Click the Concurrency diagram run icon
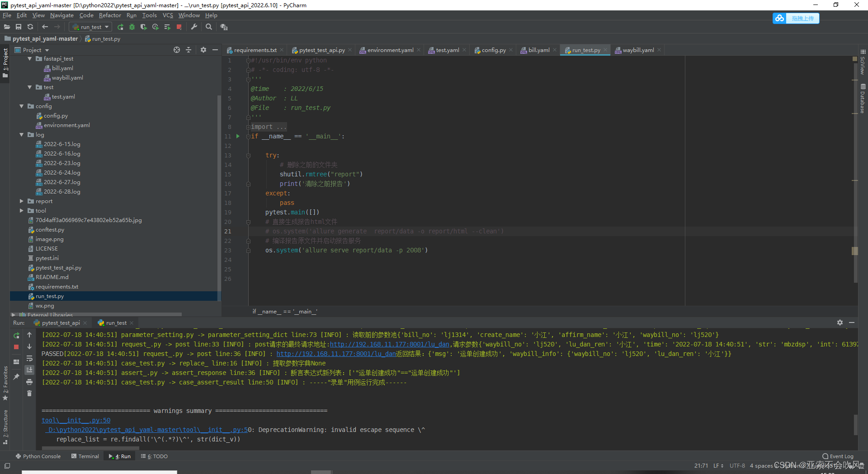 [167, 27]
